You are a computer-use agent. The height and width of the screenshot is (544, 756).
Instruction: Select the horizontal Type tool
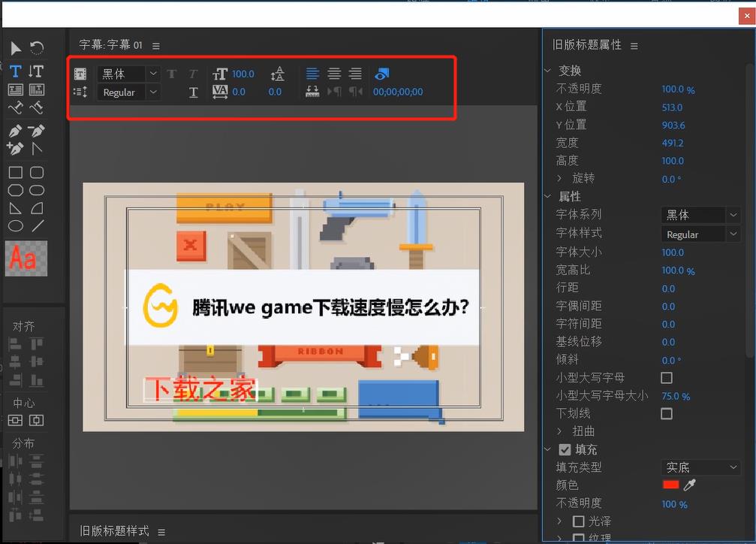coord(14,70)
